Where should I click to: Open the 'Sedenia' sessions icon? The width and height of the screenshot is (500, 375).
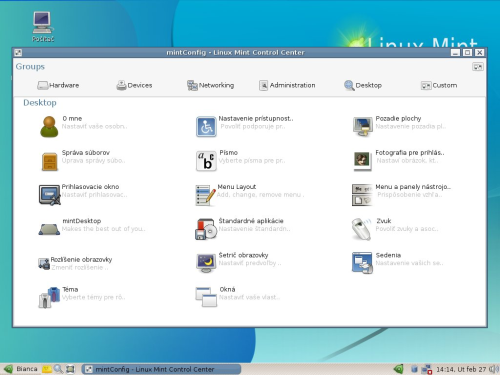362,263
